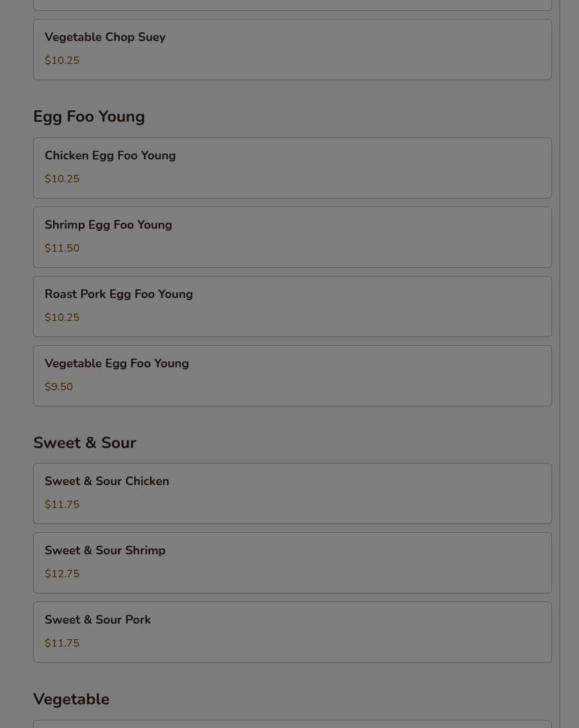Choose the Sweet & Sour Pork dish

pyautogui.click(x=98, y=620)
